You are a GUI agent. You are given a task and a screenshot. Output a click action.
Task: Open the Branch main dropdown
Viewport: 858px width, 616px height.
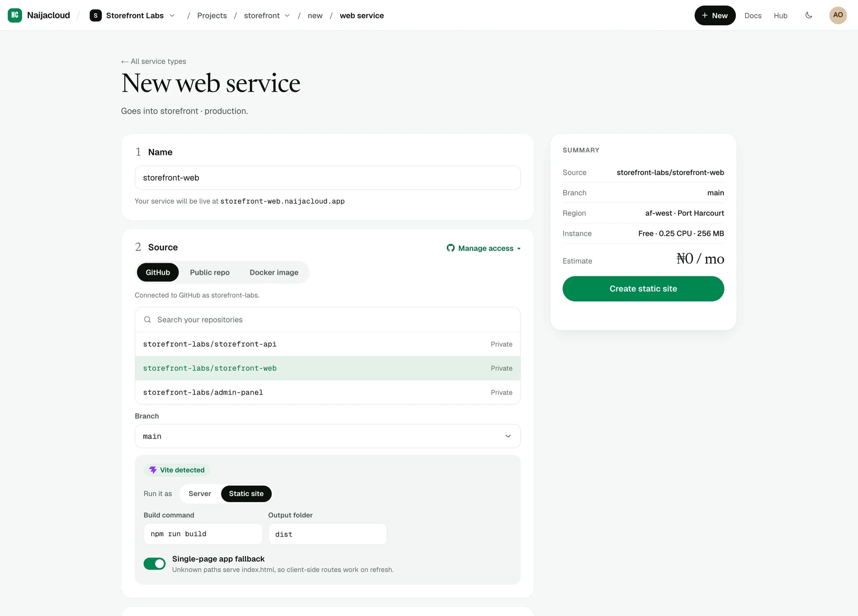click(x=327, y=436)
